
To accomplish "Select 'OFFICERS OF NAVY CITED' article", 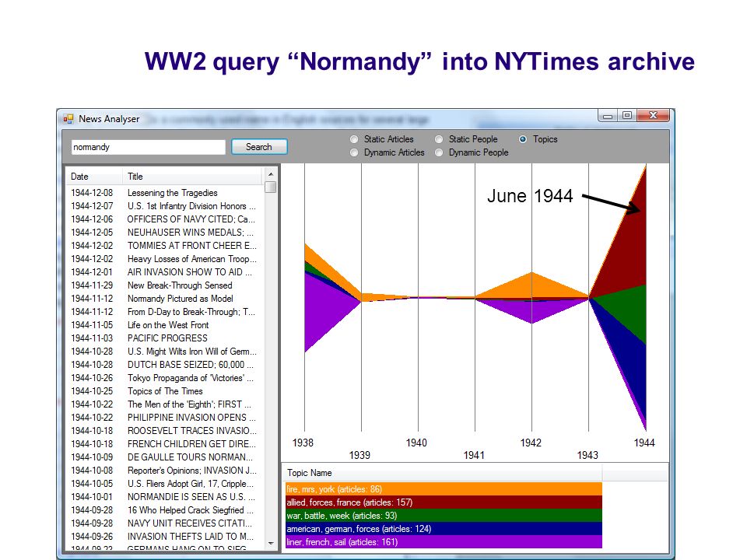I will [164, 219].
